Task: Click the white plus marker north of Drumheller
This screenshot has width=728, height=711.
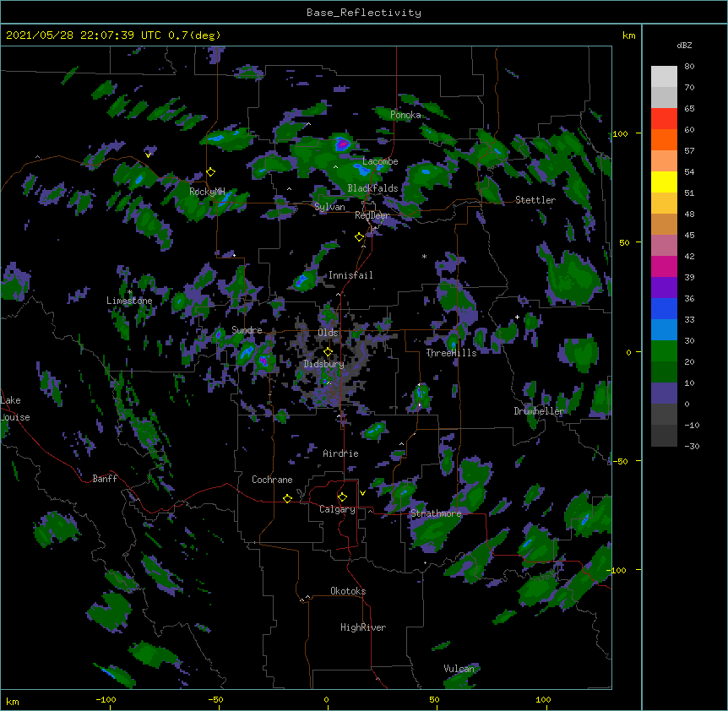Action: point(517,317)
